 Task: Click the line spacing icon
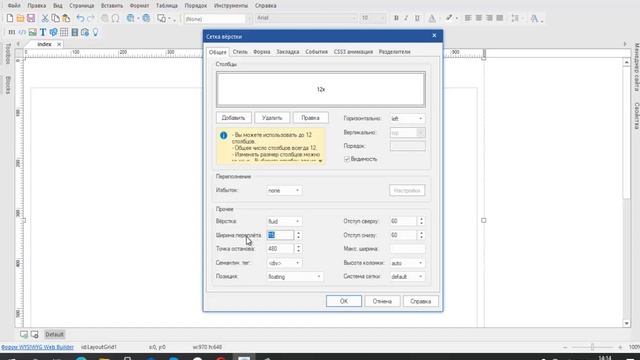pos(515,18)
